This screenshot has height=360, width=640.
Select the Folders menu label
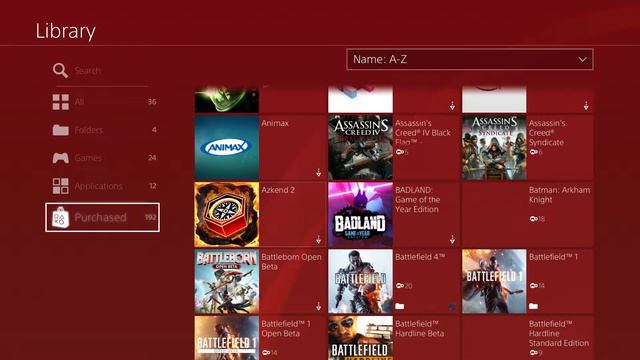(89, 130)
